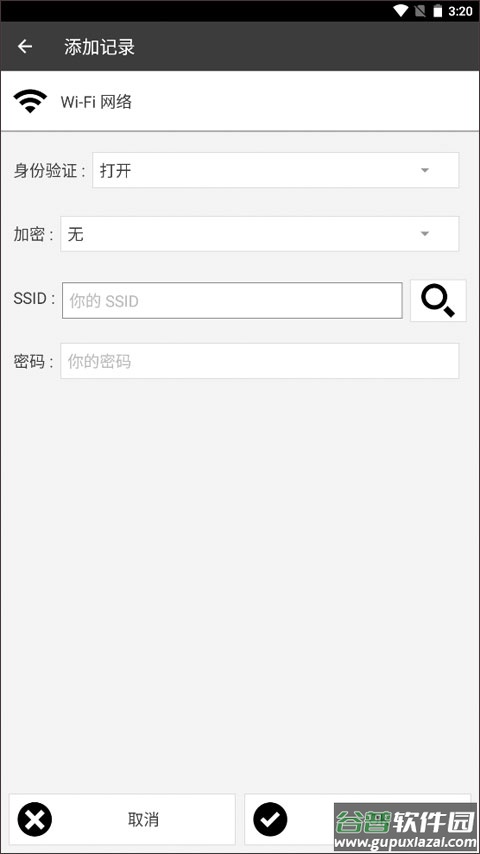
Task: Expand encryption list via its arrow
Action: [425, 234]
